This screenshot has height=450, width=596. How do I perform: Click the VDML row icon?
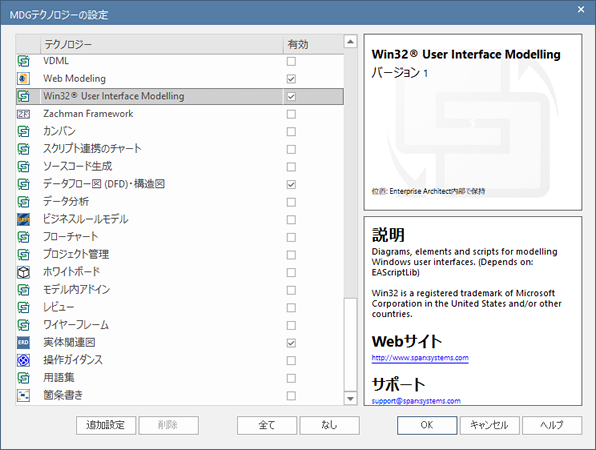click(24, 61)
